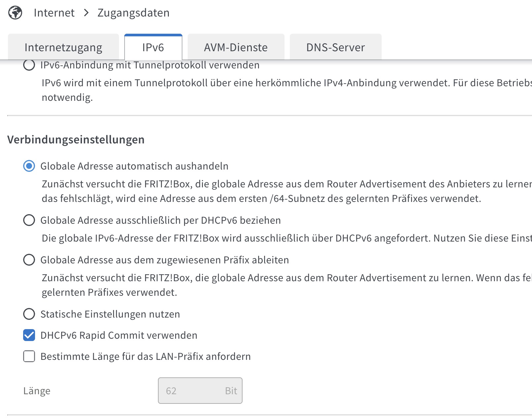Click the Länge bit input field

pyautogui.click(x=200, y=391)
